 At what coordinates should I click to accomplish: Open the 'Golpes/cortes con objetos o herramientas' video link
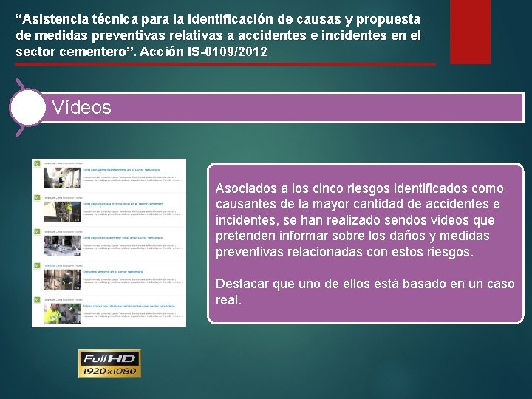tap(129, 306)
